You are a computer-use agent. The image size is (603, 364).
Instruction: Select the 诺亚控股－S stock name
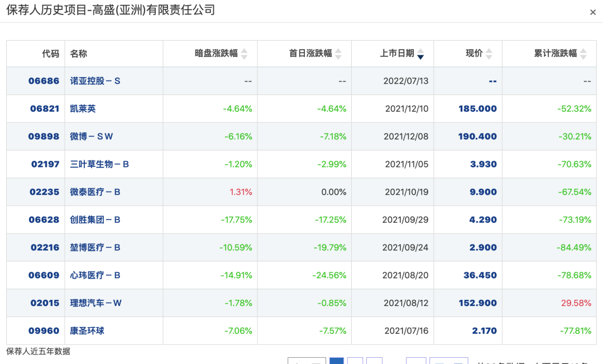(95, 81)
